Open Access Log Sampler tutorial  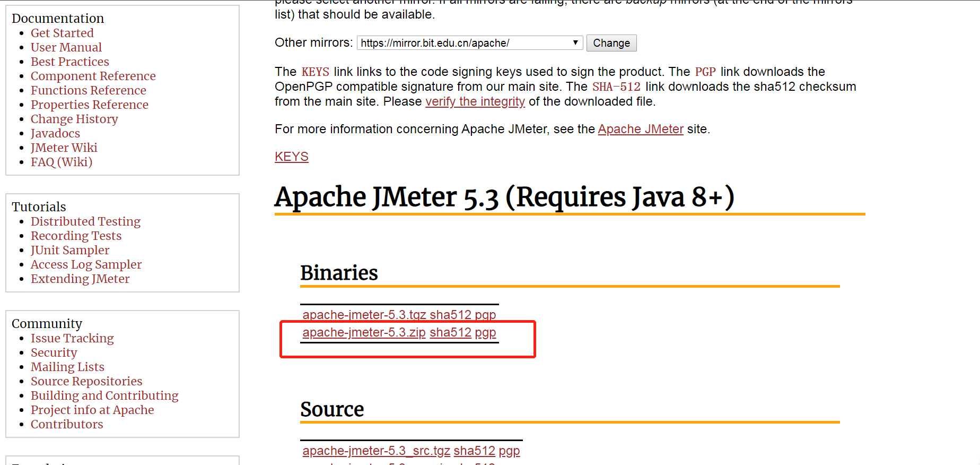click(x=86, y=264)
